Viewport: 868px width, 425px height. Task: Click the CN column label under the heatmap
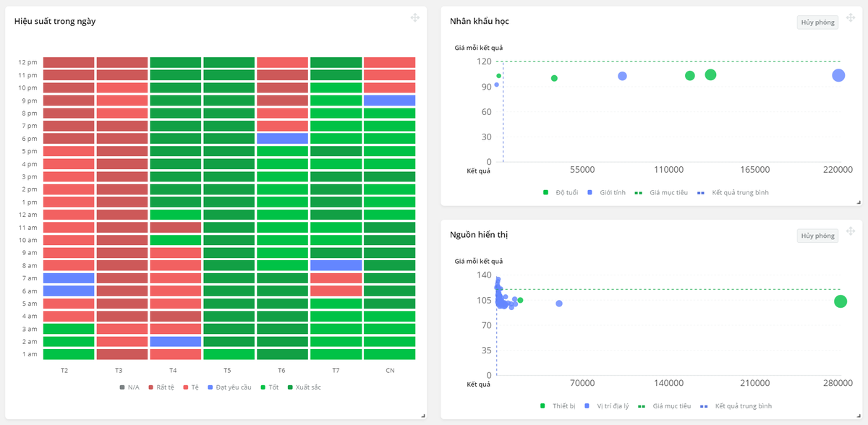point(390,370)
